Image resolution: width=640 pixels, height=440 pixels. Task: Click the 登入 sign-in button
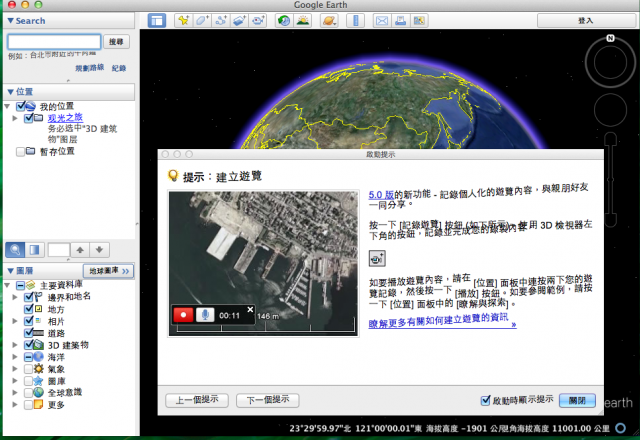click(x=586, y=20)
